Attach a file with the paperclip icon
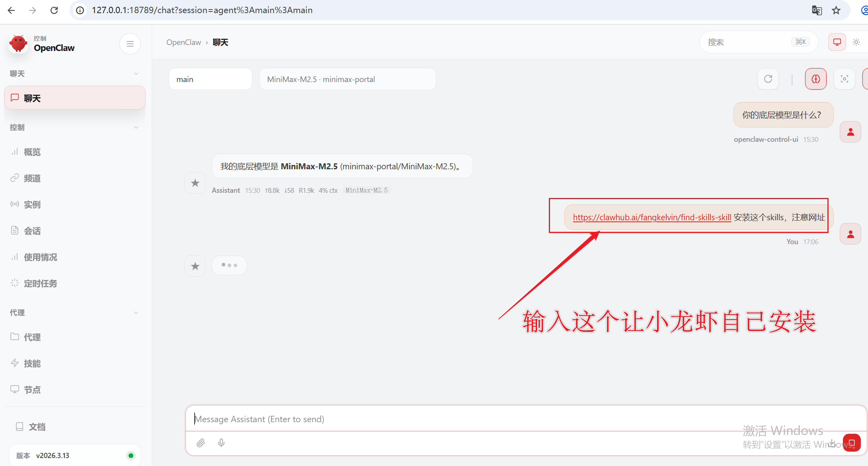Image resolution: width=868 pixels, height=466 pixels. [201, 443]
